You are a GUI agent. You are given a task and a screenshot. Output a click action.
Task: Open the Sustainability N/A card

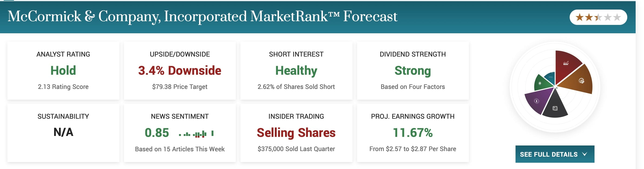coord(63,133)
